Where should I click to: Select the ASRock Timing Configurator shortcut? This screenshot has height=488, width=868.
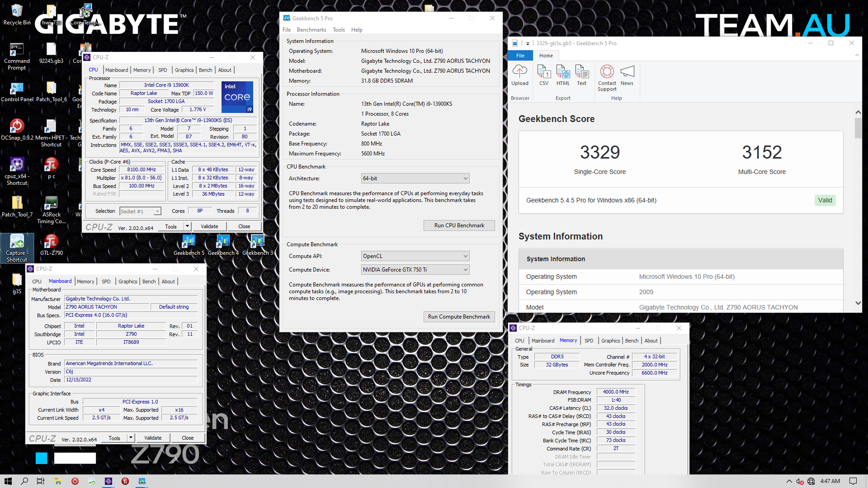(x=51, y=210)
